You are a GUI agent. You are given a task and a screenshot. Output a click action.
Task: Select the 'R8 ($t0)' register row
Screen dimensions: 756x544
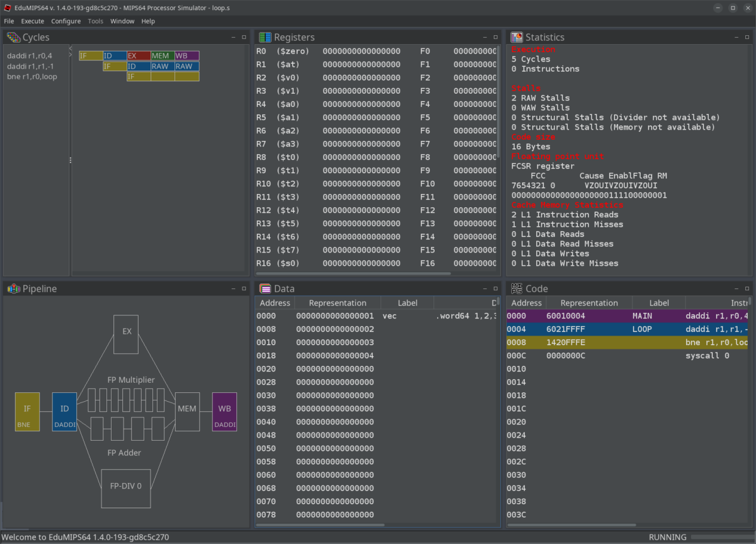click(x=376, y=157)
